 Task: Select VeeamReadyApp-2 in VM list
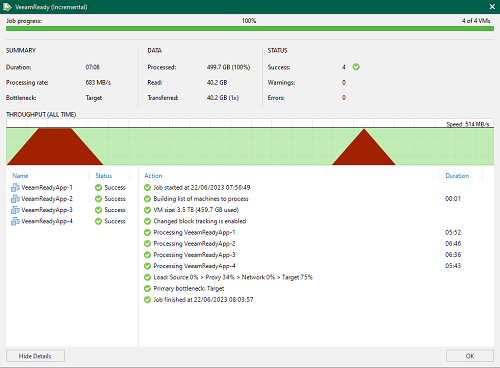47,199
